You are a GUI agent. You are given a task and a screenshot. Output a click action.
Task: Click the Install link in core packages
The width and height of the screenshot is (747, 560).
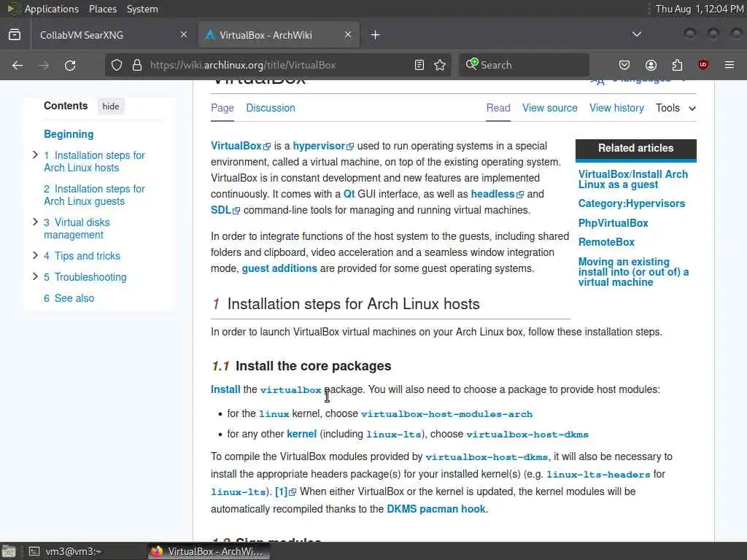[x=225, y=389]
